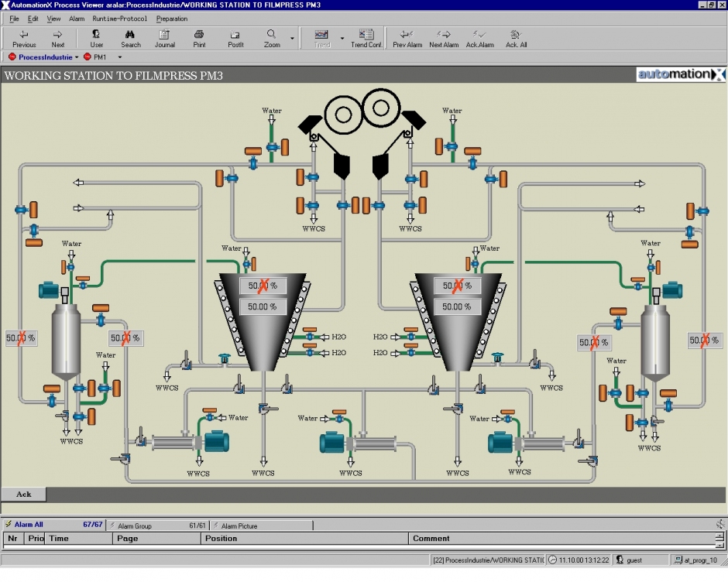Click the bottom-left pump motor near Water label
This screenshot has width=728, height=582.
click(x=217, y=441)
